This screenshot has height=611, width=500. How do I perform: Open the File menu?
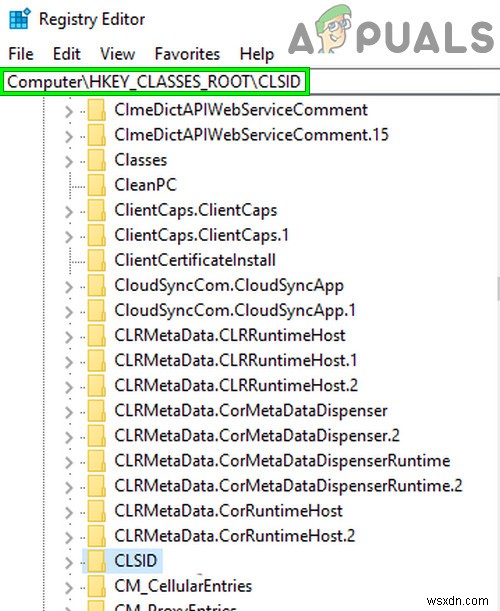point(21,54)
